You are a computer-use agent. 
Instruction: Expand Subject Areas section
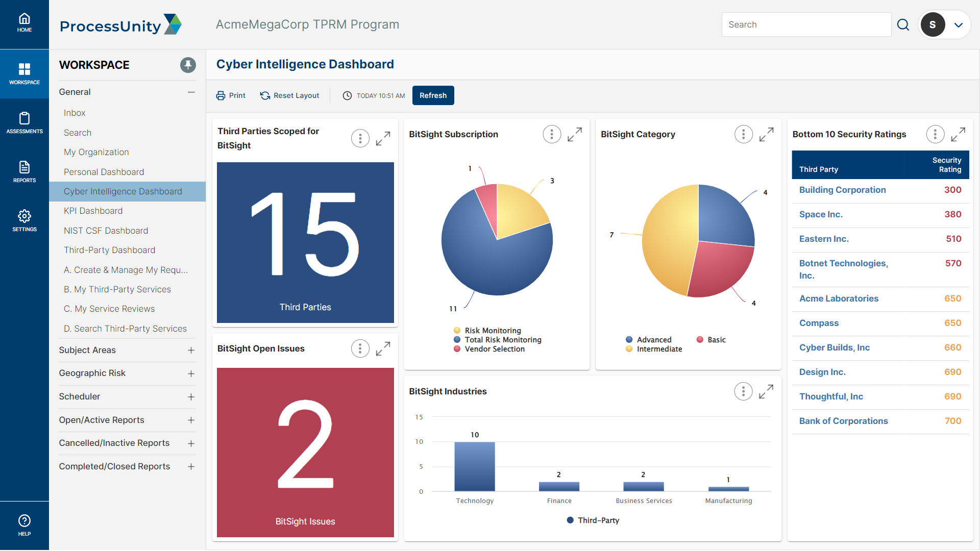tap(191, 350)
